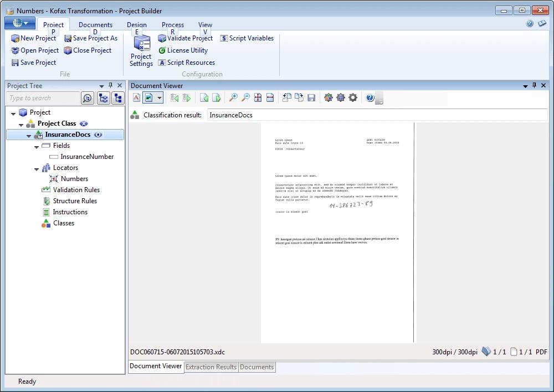Screen dimensions: 554x392
Task: Toggle the eye icon beside InsuranceDocs
Action: pyautogui.click(x=98, y=135)
